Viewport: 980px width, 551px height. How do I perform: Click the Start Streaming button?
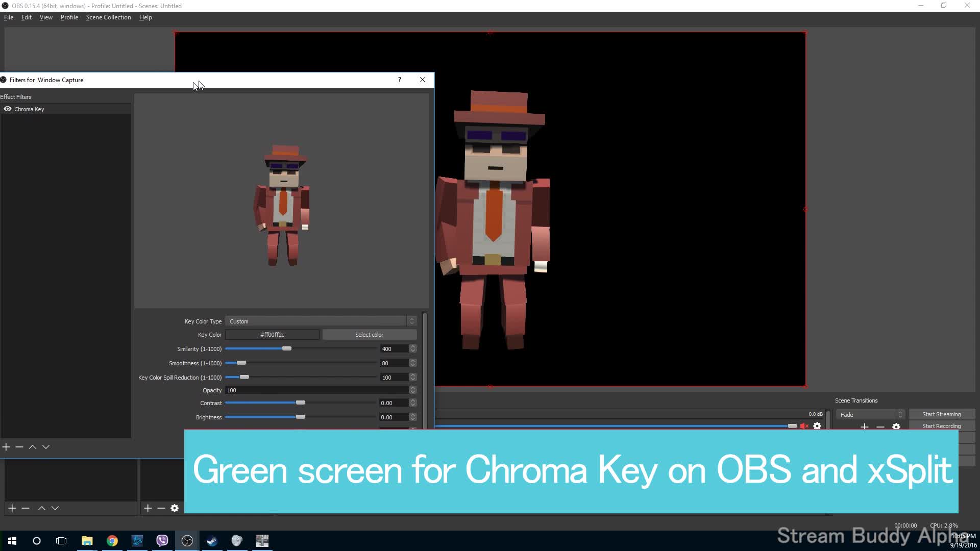[x=941, y=414]
